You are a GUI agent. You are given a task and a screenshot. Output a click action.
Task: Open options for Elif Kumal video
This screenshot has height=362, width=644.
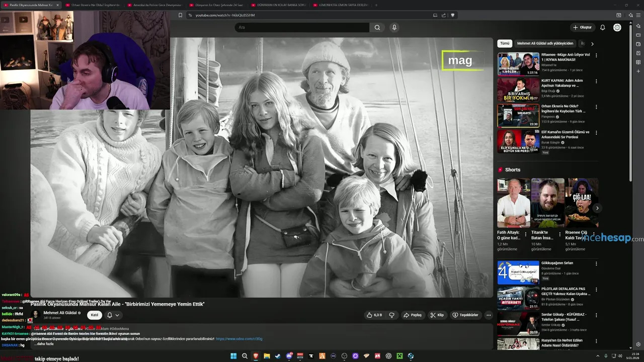pyautogui.click(x=596, y=133)
